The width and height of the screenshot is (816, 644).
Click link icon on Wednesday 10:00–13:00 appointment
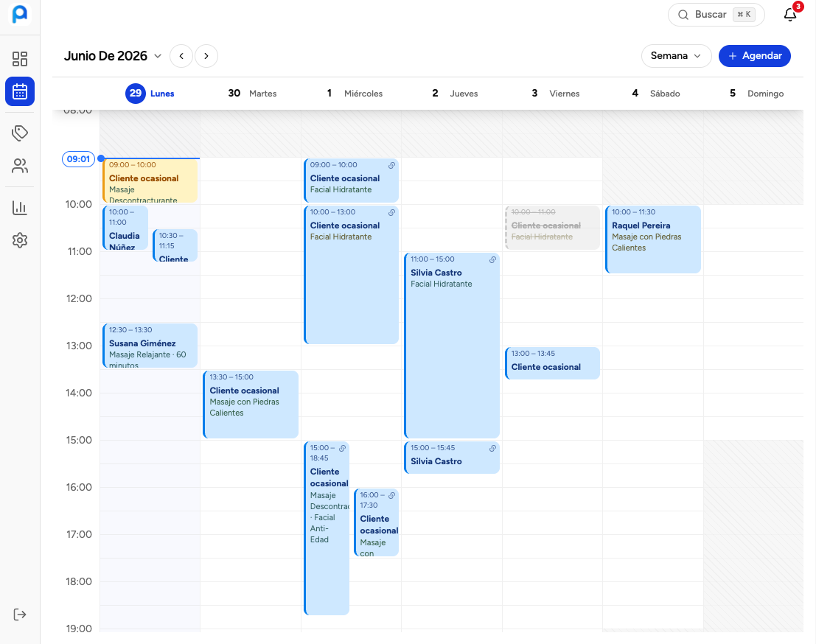(x=392, y=212)
